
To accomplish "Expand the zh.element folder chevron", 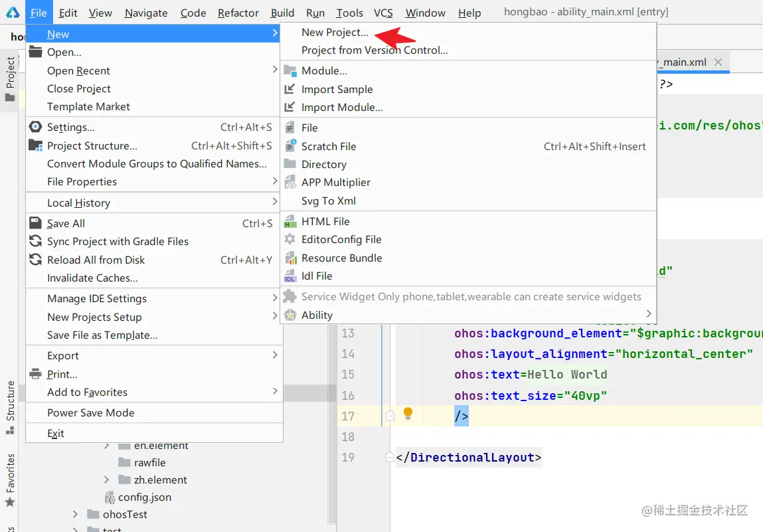I will click(106, 480).
